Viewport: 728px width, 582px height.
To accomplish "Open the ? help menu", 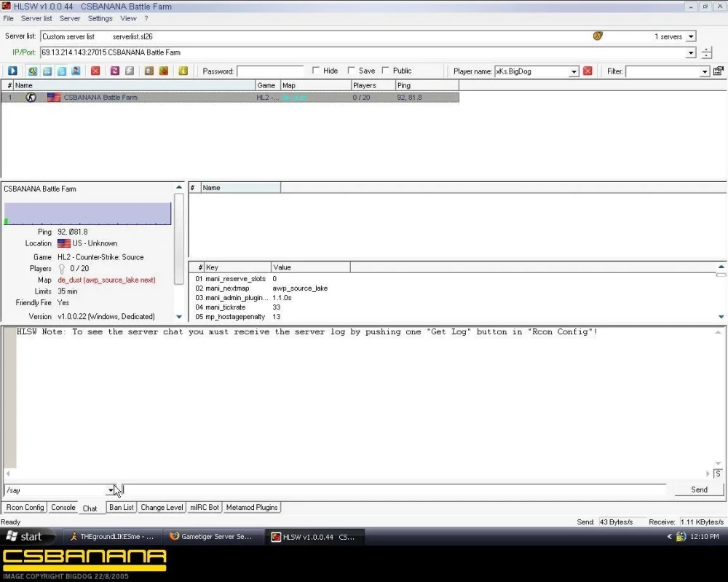I will 146,19.
